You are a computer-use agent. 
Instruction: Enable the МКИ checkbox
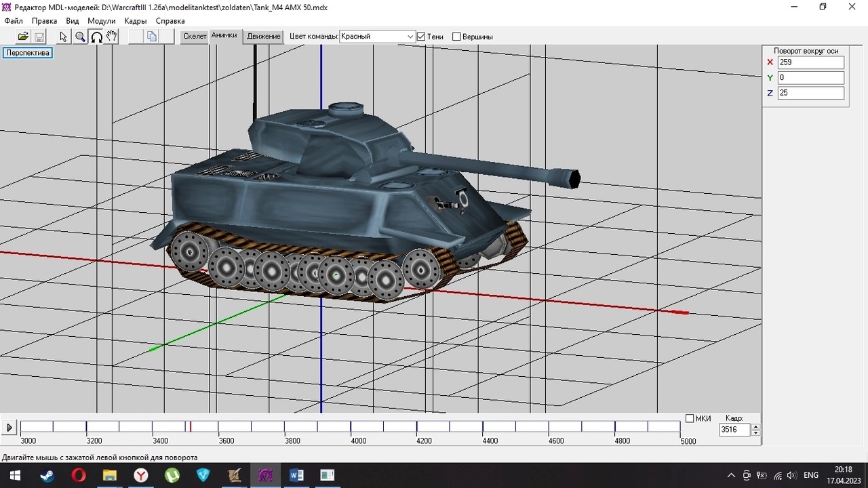[x=690, y=419]
